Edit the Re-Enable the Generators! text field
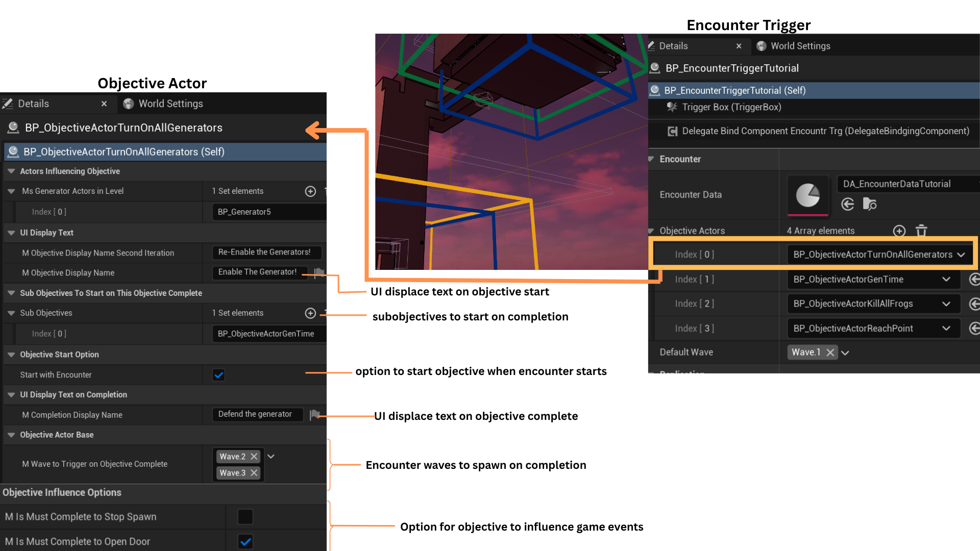 tap(265, 253)
